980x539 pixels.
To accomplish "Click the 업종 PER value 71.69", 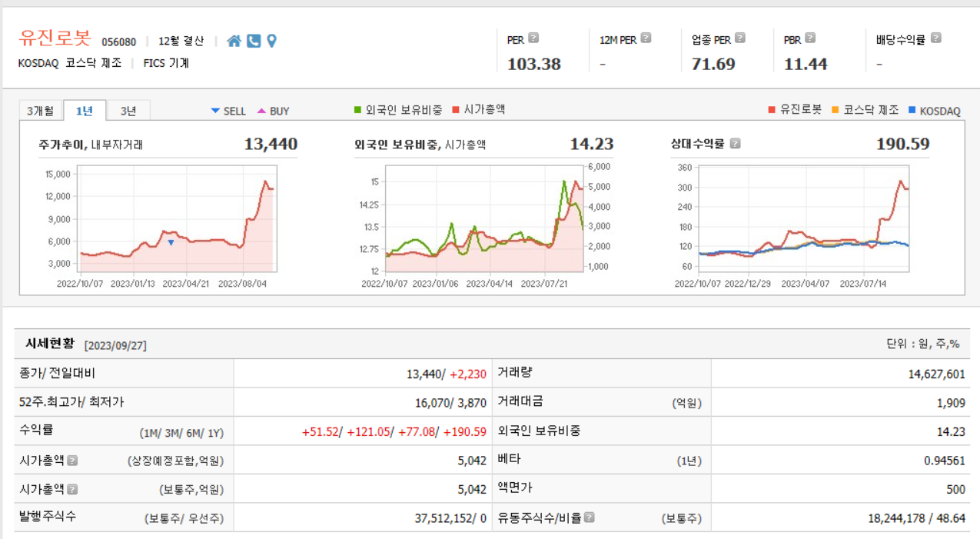I will [x=713, y=64].
